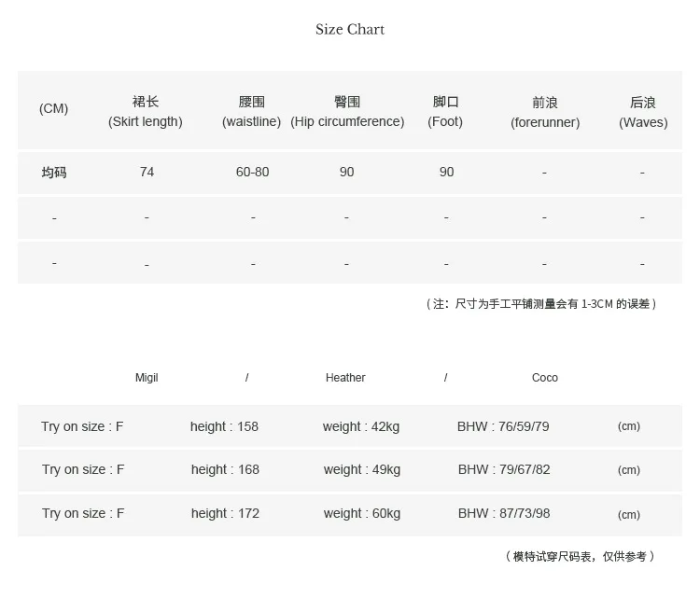Click the (cm) unit in the 49kg row
This screenshot has height=612, width=700.
pos(628,469)
